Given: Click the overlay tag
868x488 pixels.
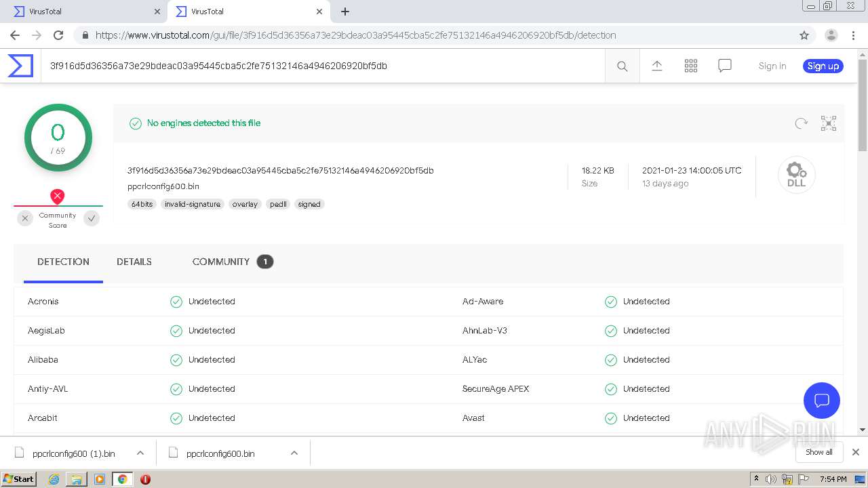Looking at the screenshot, I should 245,204.
